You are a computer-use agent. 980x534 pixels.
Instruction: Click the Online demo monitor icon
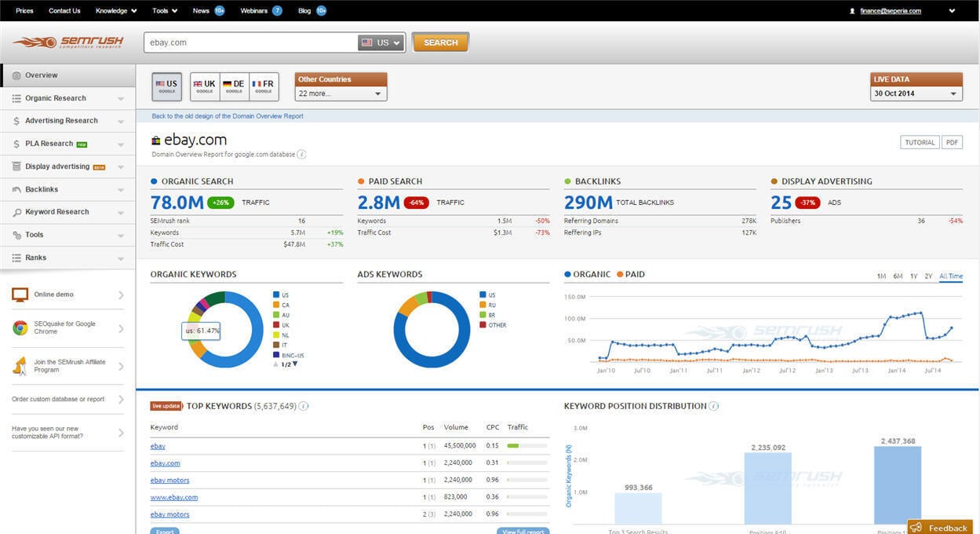point(20,294)
